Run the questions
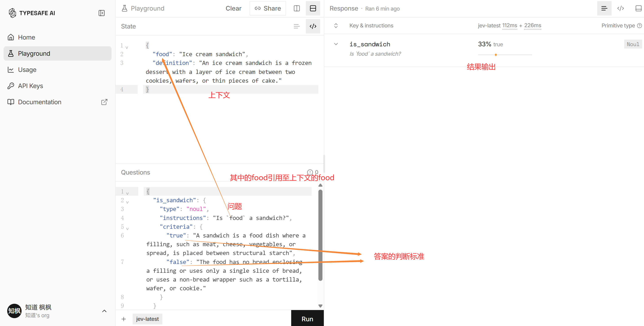Image resolution: width=644 pixels, height=326 pixels. click(x=307, y=319)
